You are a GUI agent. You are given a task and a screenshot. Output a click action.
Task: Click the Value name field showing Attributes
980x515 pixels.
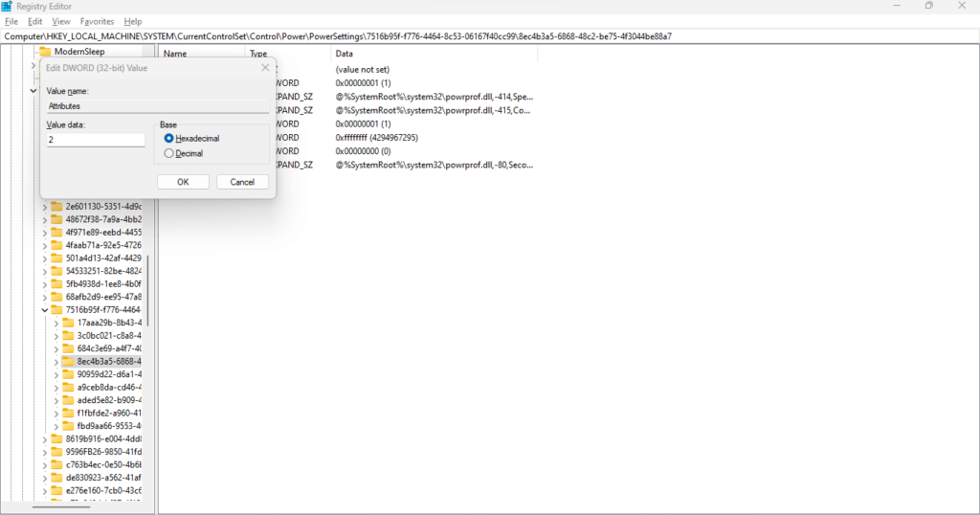158,106
